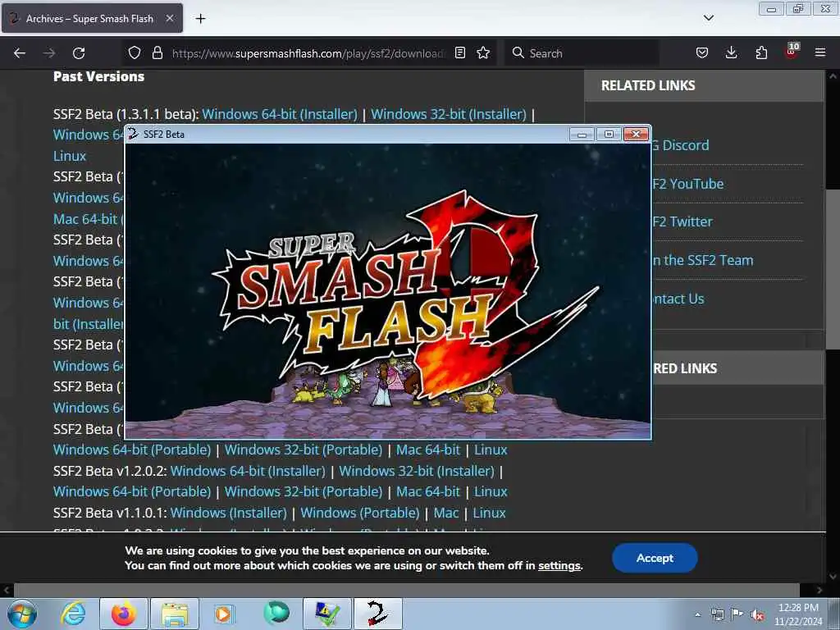The height and width of the screenshot is (630, 840).
Task: Download Windows 64-bit (Portable) link above v1.2.0.2
Action: 132,450
